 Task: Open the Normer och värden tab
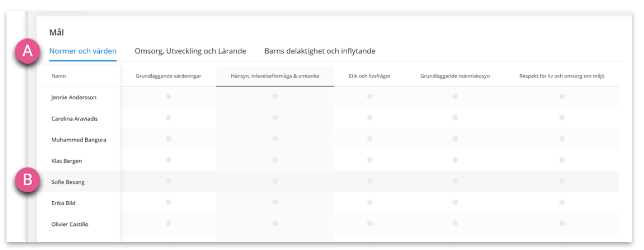point(83,51)
